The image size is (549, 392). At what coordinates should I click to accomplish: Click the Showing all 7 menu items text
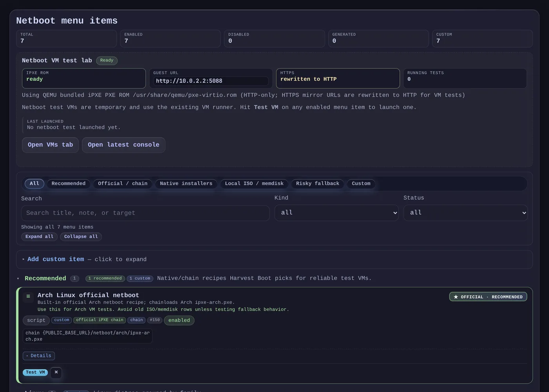tap(57, 227)
